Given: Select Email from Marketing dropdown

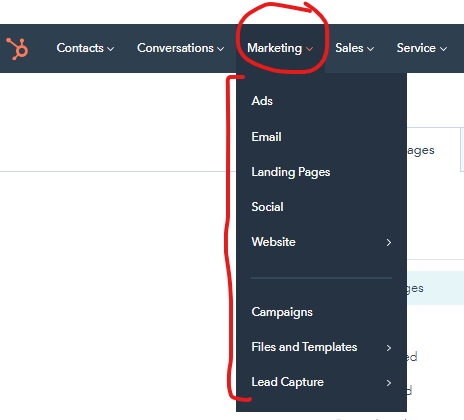Looking at the screenshot, I should pos(266,137).
